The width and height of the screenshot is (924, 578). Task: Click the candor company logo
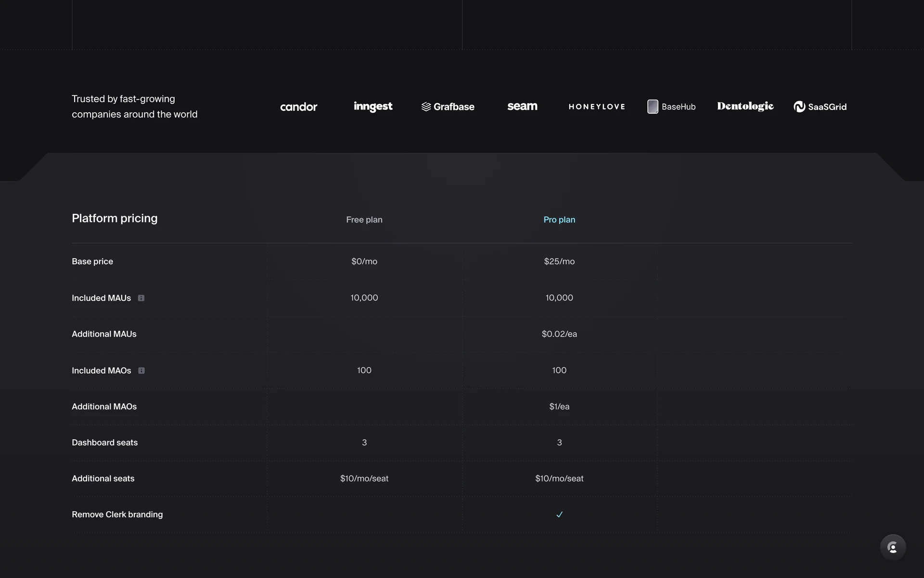click(298, 107)
